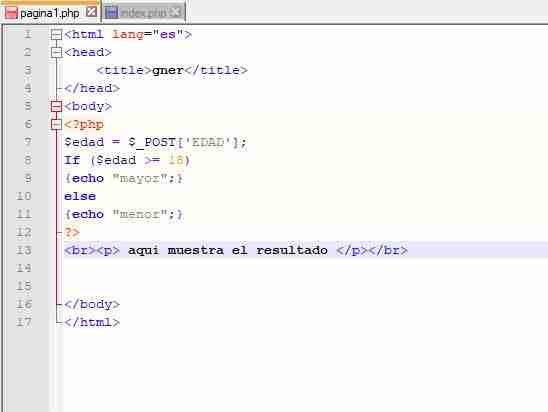Viewport: 548px width, 412px height.
Task: Close the pagina1.php tab
Action: (x=92, y=12)
